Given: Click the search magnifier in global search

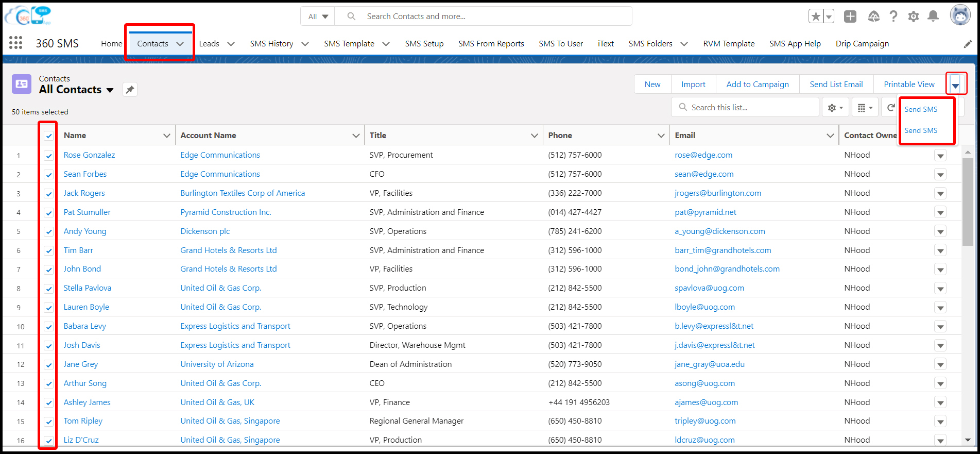Looking at the screenshot, I should tap(351, 16).
